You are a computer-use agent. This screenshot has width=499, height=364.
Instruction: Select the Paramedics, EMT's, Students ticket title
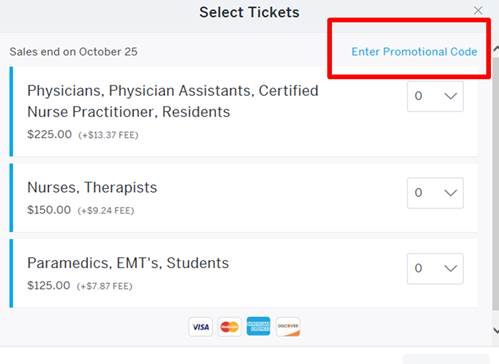128,263
